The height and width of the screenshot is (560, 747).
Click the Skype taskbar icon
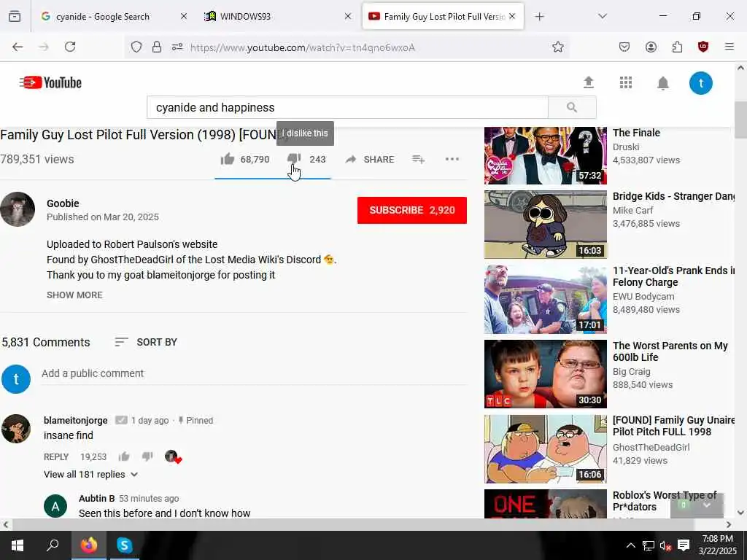(124, 545)
